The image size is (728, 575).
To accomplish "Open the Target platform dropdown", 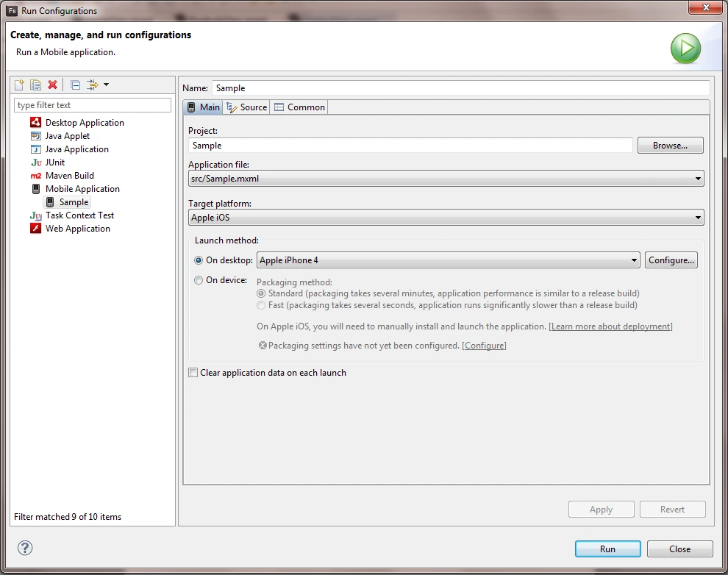I will point(446,218).
